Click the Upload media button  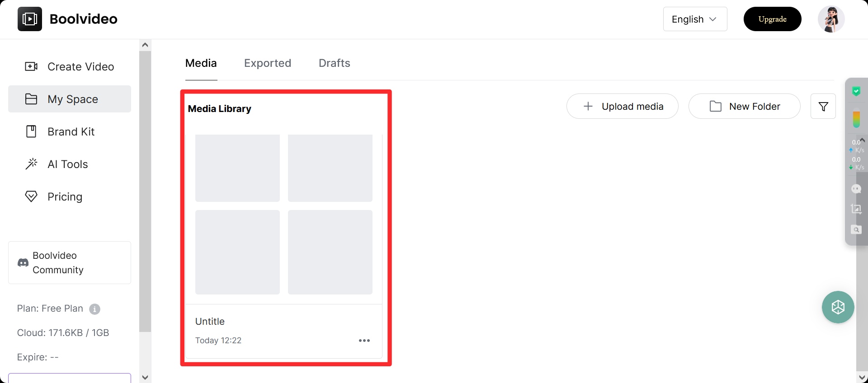point(622,107)
